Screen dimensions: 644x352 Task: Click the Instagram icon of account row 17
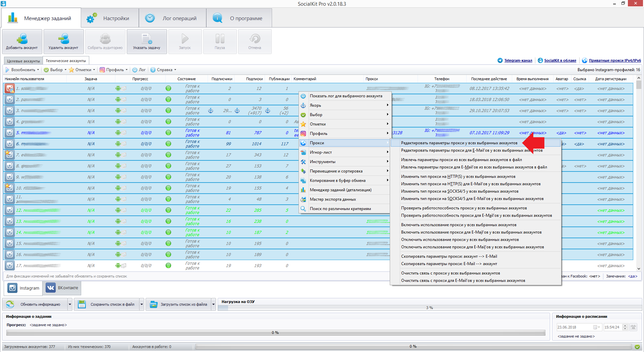coord(10,266)
